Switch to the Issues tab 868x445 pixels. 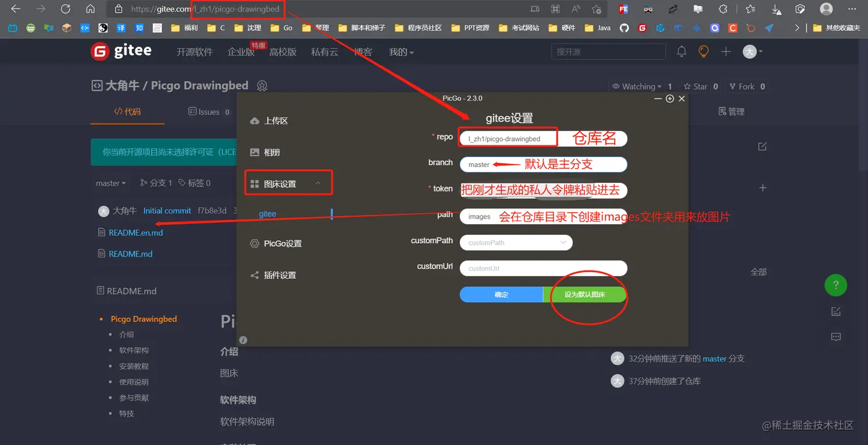point(209,112)
